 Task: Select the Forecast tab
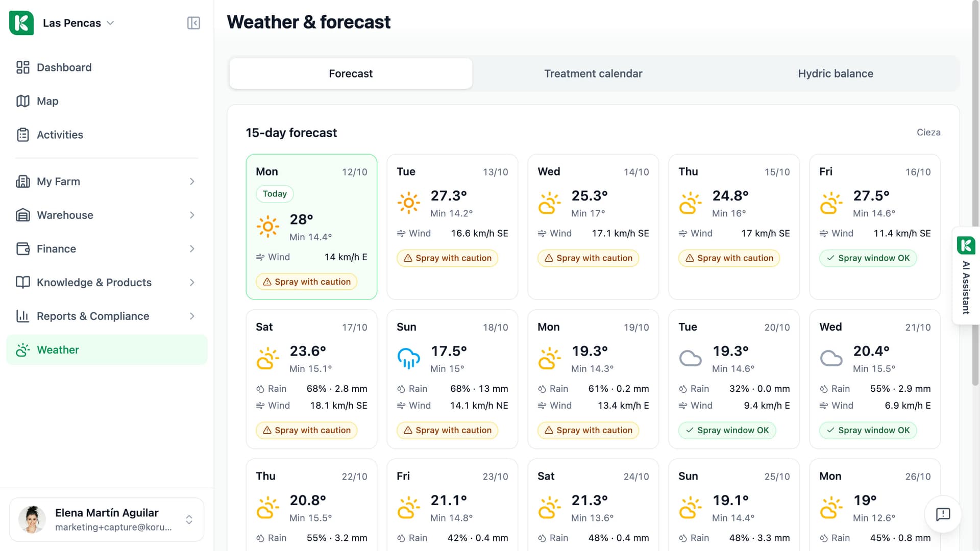[351, 73]
